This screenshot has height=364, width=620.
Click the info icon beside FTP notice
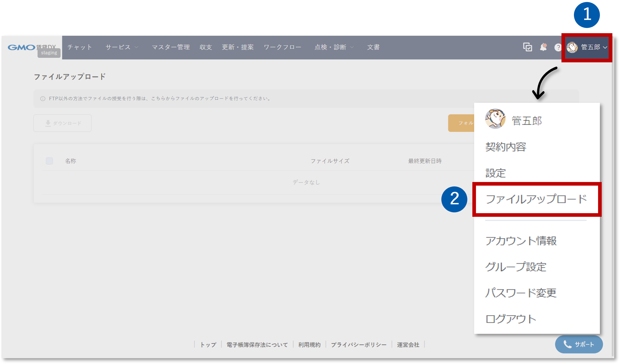pos(43,99)
